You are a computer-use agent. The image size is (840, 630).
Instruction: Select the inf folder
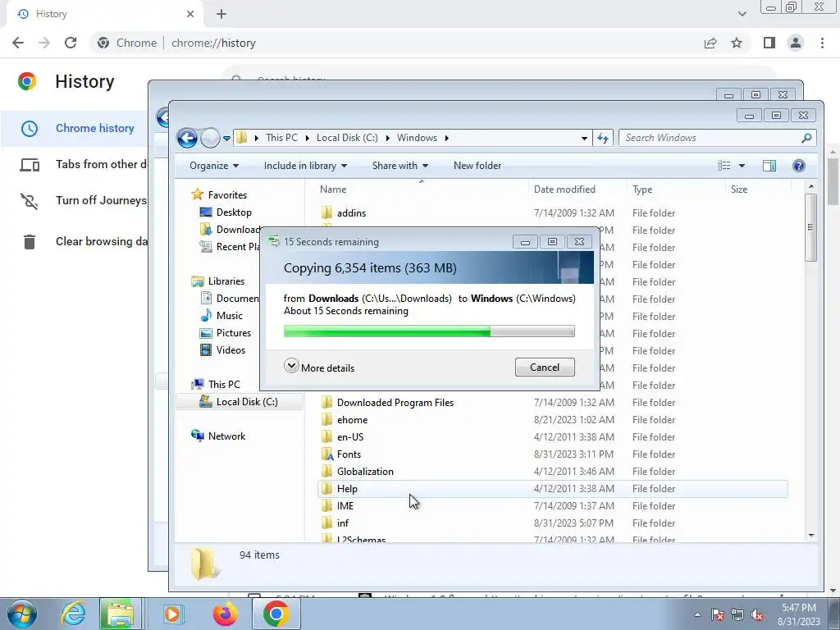pyautogui.click(x=342, y=523)
